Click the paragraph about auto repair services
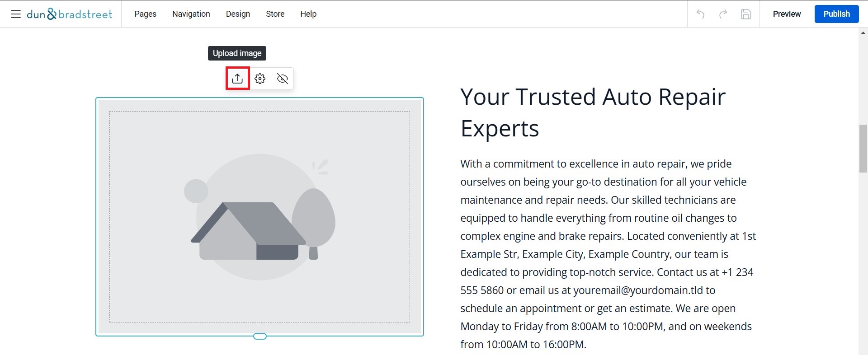Image resolution: width=868 pixels, height=355 pixels. point(608,254)
